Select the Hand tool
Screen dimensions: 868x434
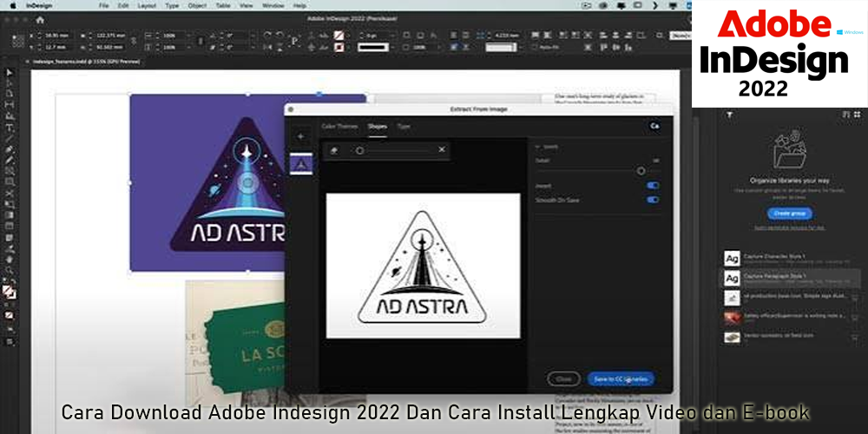click(x=10, y=260)
